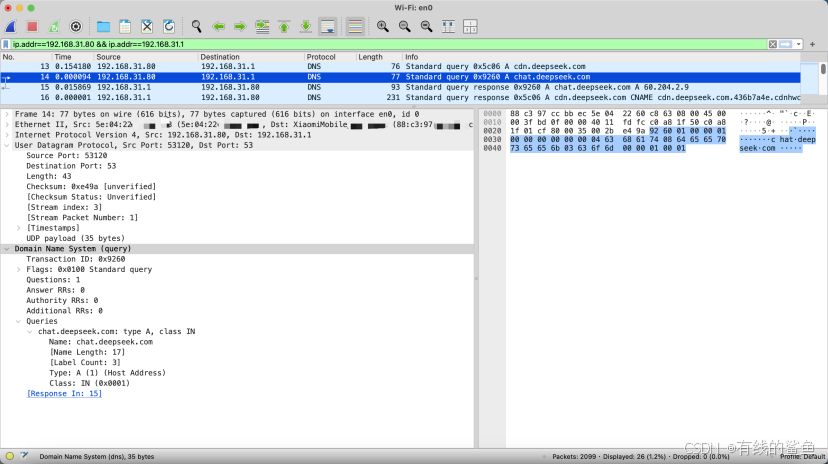Screen dimensions: 828x464
Task: Collapse Domain Name System query section
Action: [7, 249]
